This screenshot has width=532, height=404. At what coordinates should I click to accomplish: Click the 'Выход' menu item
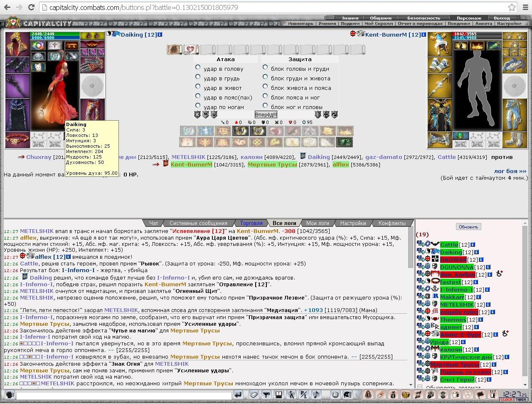tap(502, 18)
